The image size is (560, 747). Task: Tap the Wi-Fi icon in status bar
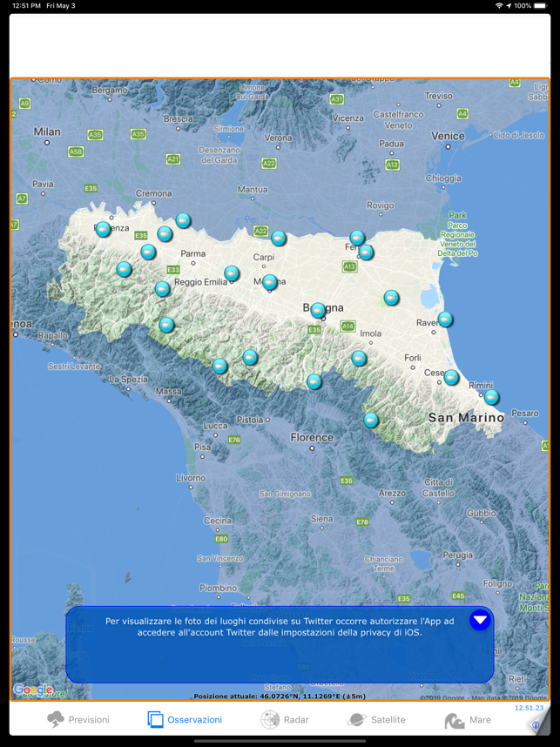coord(499,6)
